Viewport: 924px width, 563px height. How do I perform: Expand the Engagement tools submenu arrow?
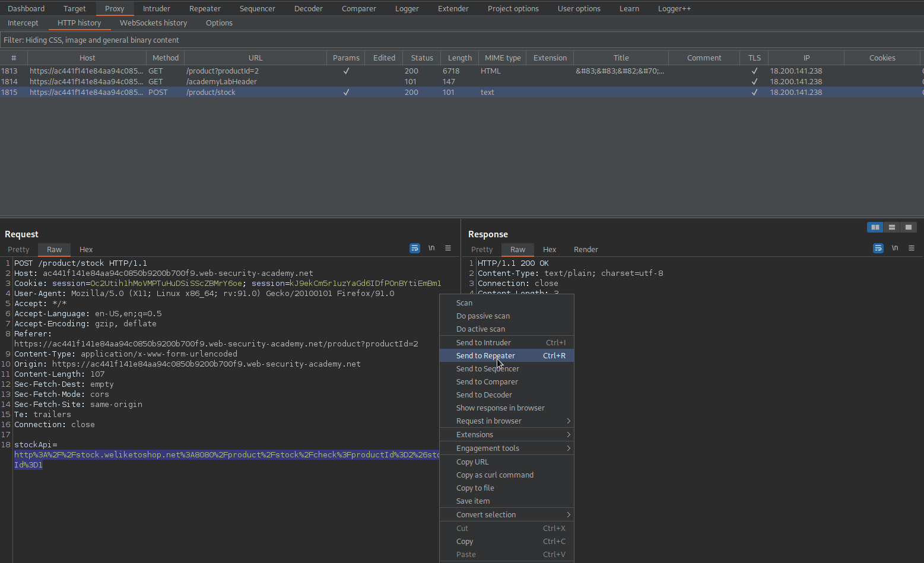tap(569, 449)
